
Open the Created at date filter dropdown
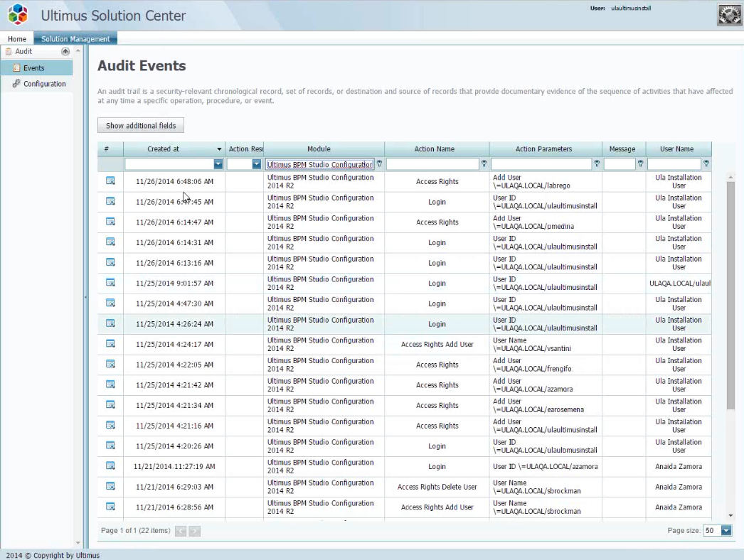tap(218, 164)
